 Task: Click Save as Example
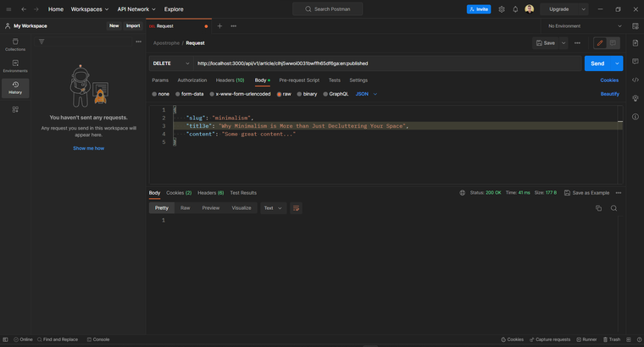coord(586,193)
